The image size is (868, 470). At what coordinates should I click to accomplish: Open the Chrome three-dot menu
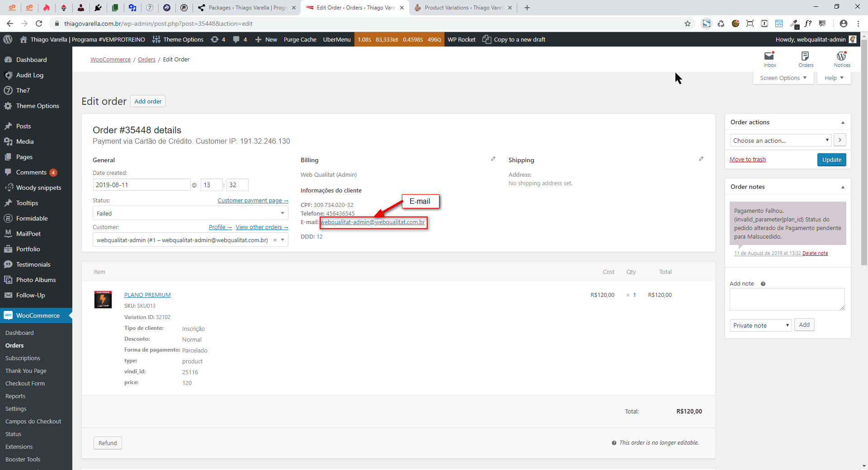click(858, 23)
